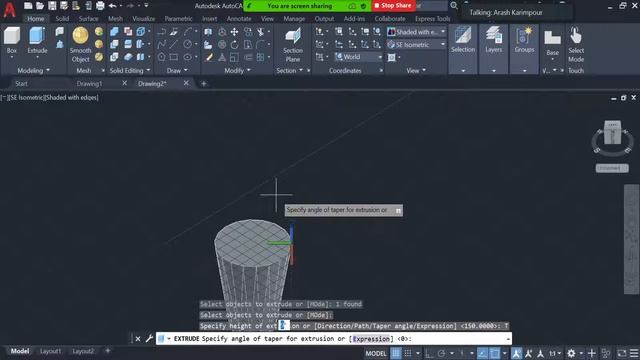Viewport: 640px width, 360px height.
Task: Choose the Smooth Object mesh tool
Action: tap(80, 36)
